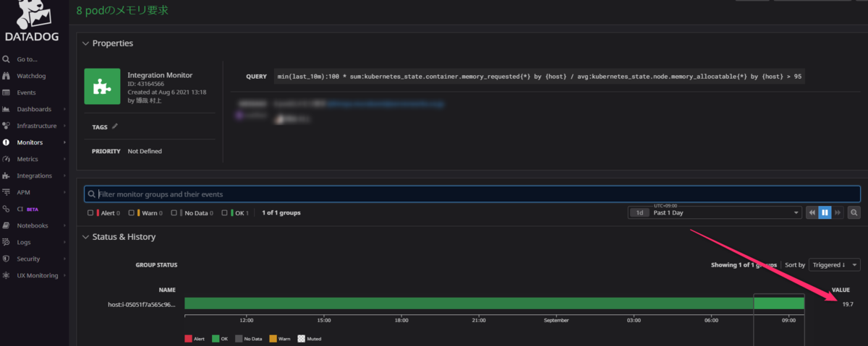Click the green Integration Monitor puzzle tile
The height and width of the screenshot is (346, 868).
click(x=102, y=87)
